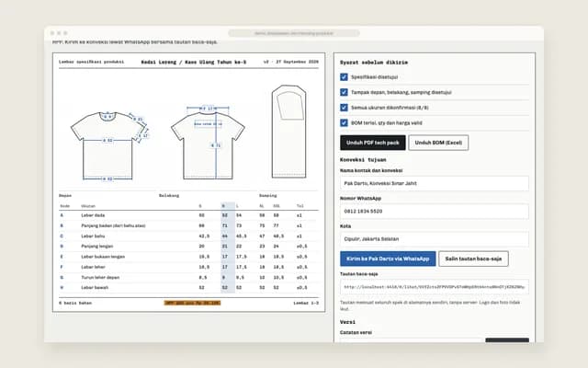
Task: Click the 'Panjang lengan' row label
Action: tap(97, 247)
